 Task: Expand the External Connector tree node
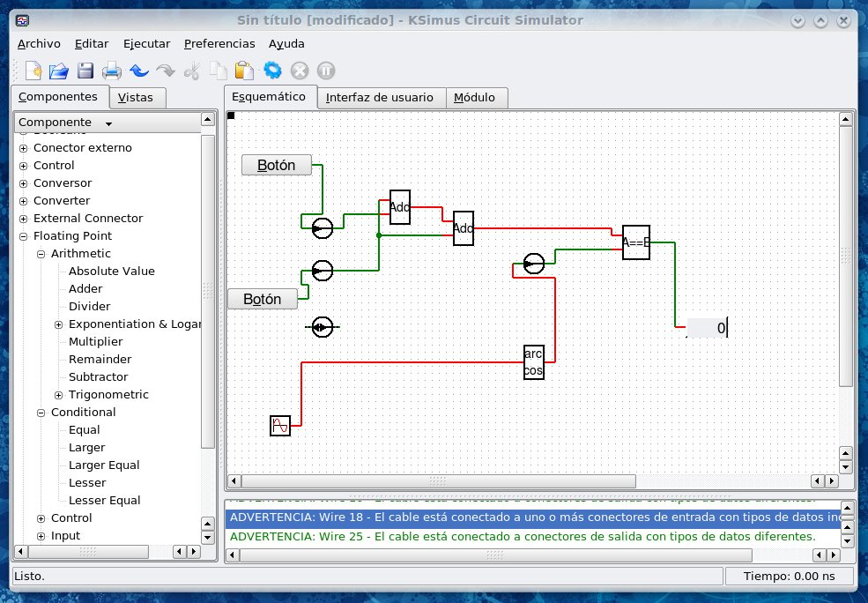point(23,219)
